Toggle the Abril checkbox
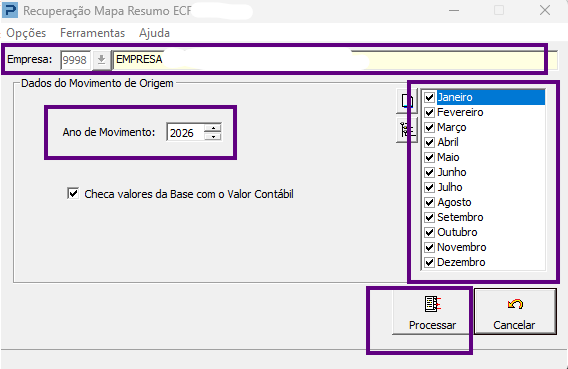This screenshot has width=568, height=369. click(430, 142)
